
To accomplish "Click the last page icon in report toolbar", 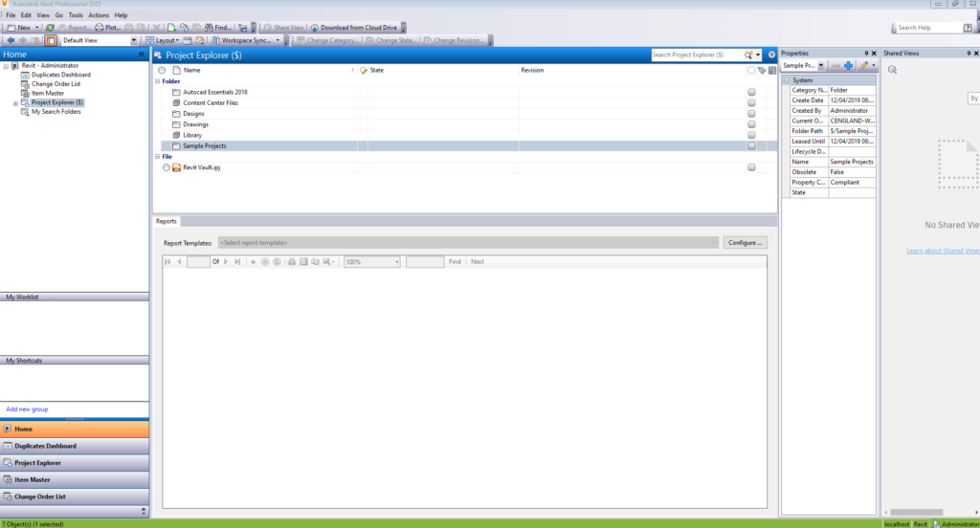I will click(x=237, y=262).
